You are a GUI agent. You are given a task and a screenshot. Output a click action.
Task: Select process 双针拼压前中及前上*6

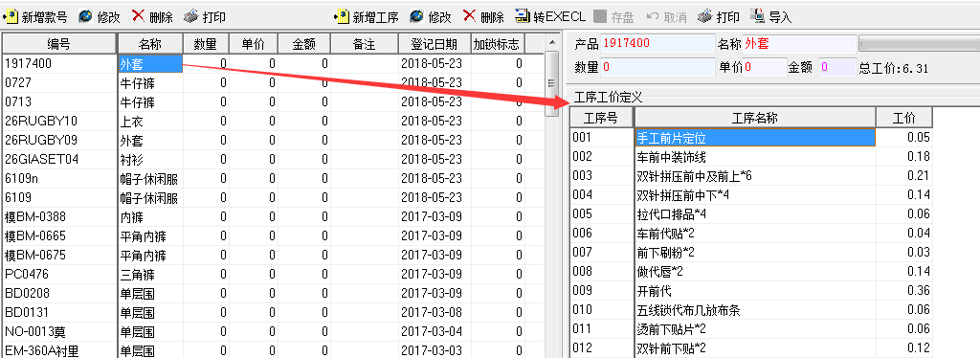point(754,176)
